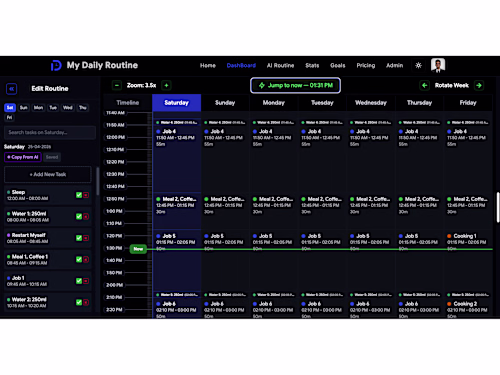Rotate the week backward with left arrow
Viewport: 500px width, 375px height.
click(424, 85)
